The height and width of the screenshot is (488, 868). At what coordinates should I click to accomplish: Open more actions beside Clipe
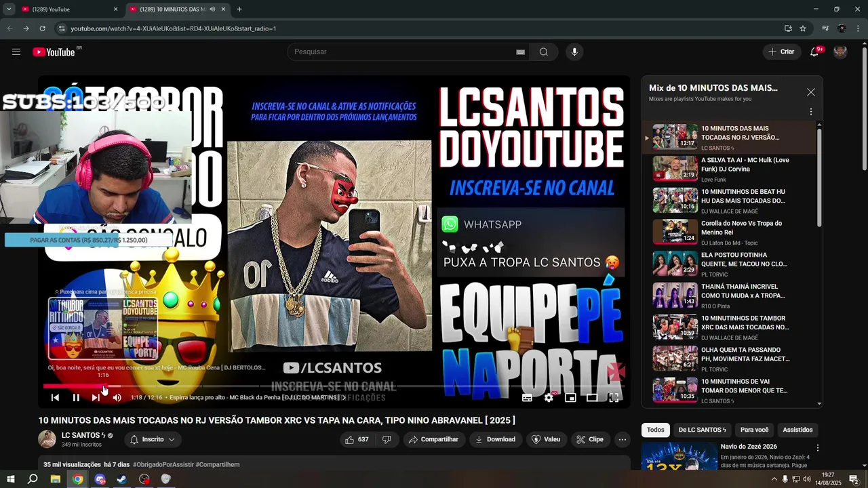click(623, 439)
